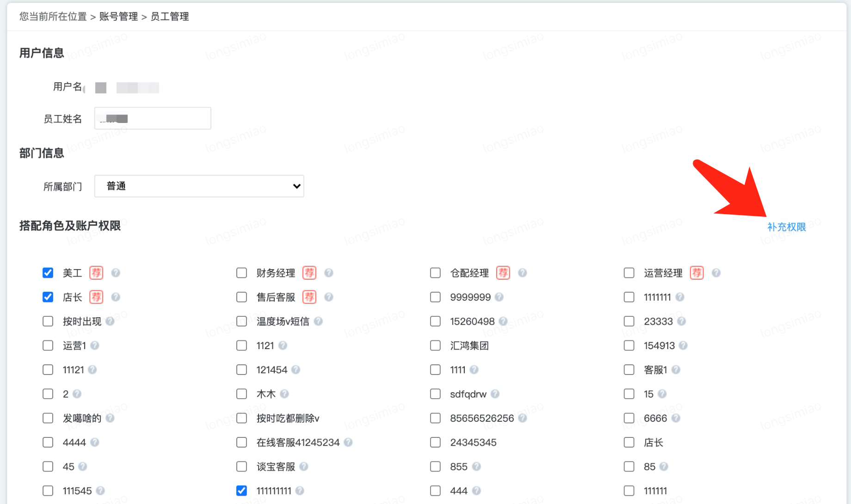Click the 荐 badge beside 财务经理
Image resolution: width=851 pixels, height=504 pixels.
coord(309,273)
